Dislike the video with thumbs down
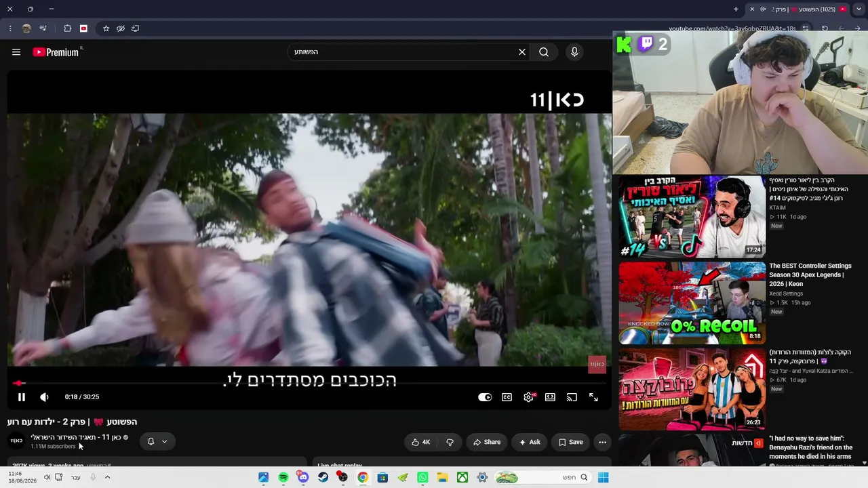This screenshot has width=868, height=488. [x=450, y=442]
